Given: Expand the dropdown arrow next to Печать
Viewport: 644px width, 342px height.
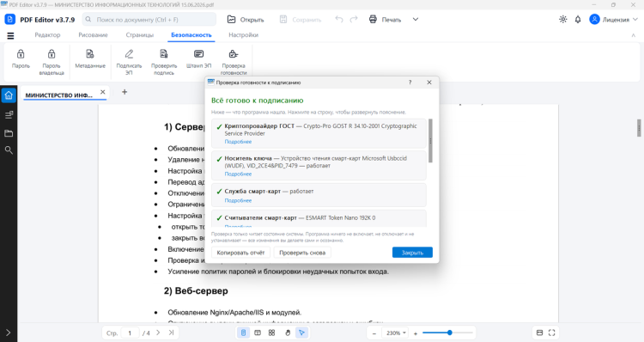Looking at the screenshot, I should point(416,19).
